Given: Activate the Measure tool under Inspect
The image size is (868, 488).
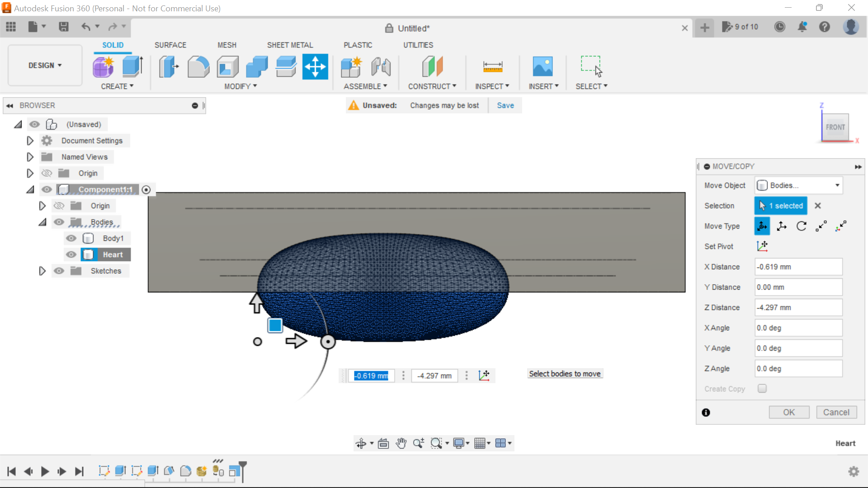Looking at the screenshot, I should tap(493, 66).
